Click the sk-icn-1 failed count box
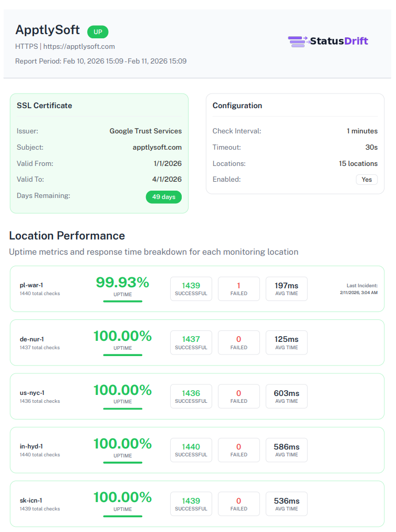Viewport: 396px width, 532px height. 239,504
